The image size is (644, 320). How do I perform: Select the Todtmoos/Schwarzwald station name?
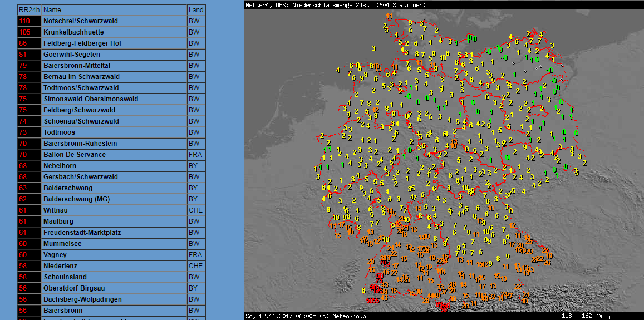coord(81,88)
